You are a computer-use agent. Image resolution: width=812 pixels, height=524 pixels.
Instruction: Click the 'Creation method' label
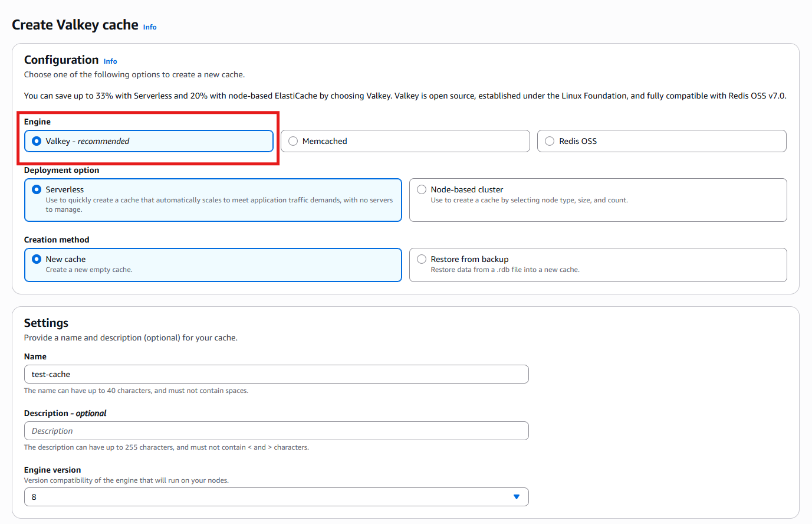point(57,240)
